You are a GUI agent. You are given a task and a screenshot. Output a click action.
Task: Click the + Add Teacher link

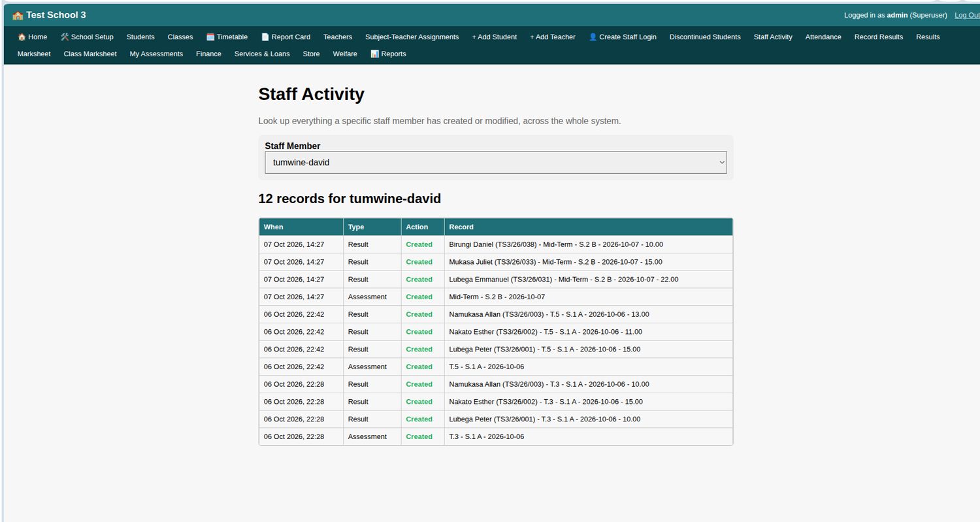(x=553, y=37)
